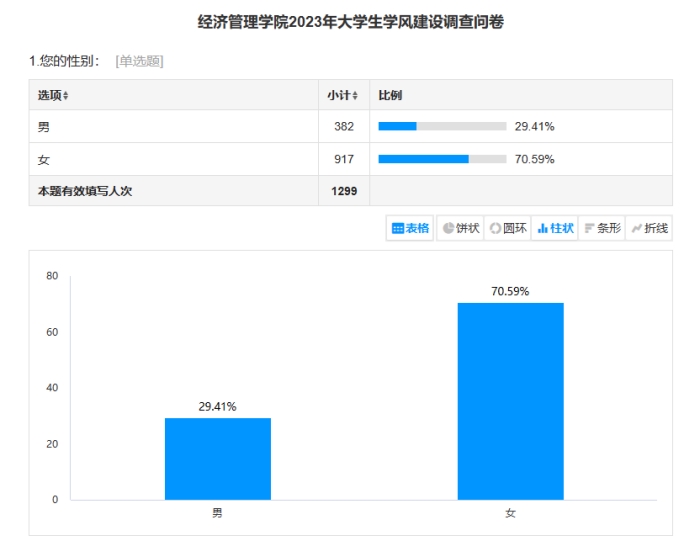700x541 pixels.
Task: Click the 比例 column header
Action: (390, 95)
